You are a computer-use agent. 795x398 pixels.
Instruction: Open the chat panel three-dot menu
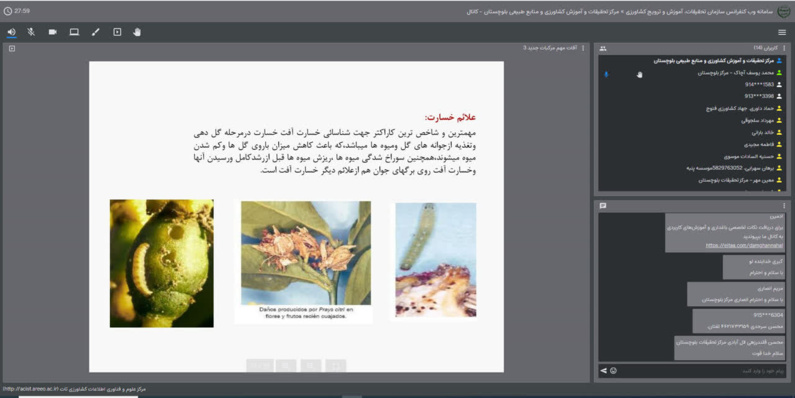[x=784, y=206]
